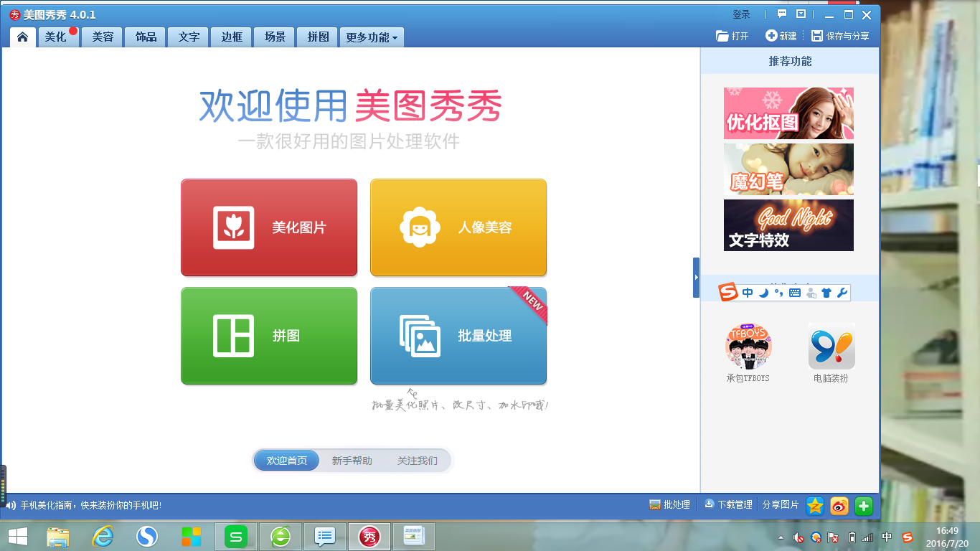Share to Qzone with the star icon
This screenshot has height=551, width=980.
tap(815, 506)
